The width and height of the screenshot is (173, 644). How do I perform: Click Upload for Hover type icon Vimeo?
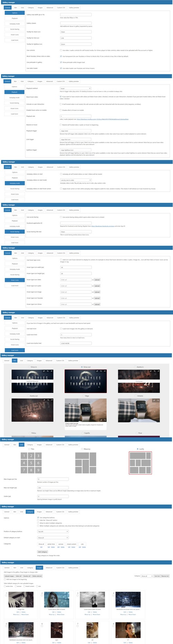pyautogui.click(x=97, y=304)
